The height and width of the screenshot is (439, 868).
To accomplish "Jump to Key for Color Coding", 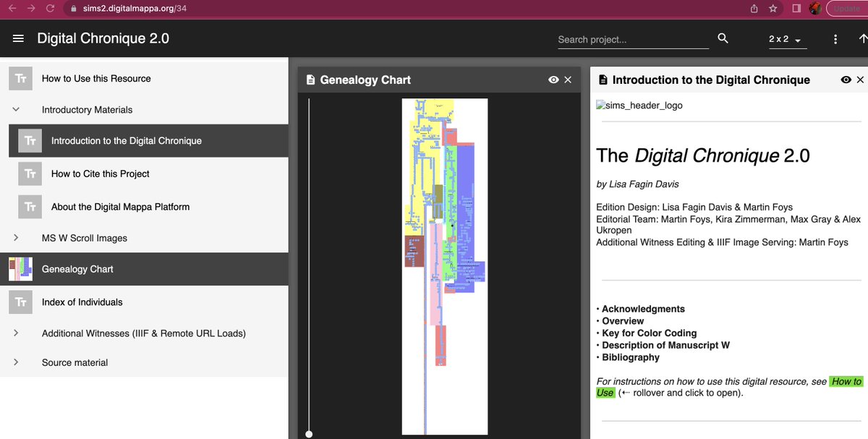I will (650, 333).
